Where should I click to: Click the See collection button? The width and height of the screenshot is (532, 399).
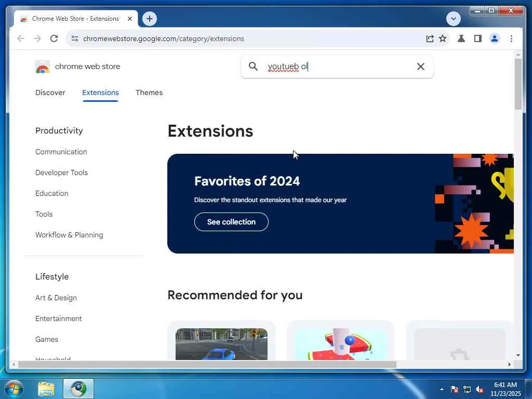pyautogui.click(x=231, y=222)
